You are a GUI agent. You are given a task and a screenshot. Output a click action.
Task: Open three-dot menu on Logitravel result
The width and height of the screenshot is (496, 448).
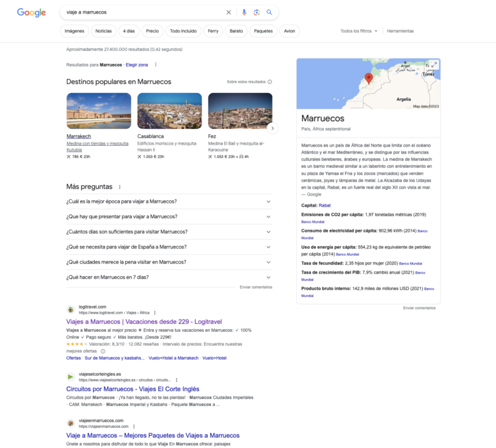pos(155,312)
